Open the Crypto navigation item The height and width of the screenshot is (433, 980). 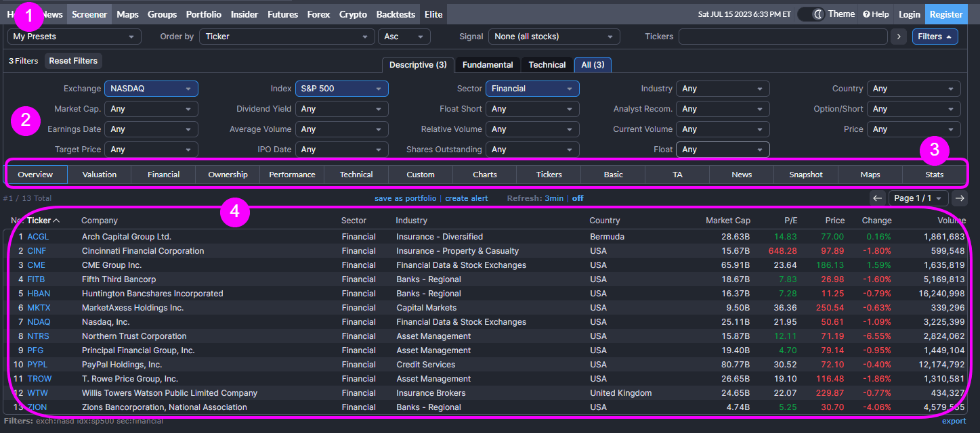(353, 14)
